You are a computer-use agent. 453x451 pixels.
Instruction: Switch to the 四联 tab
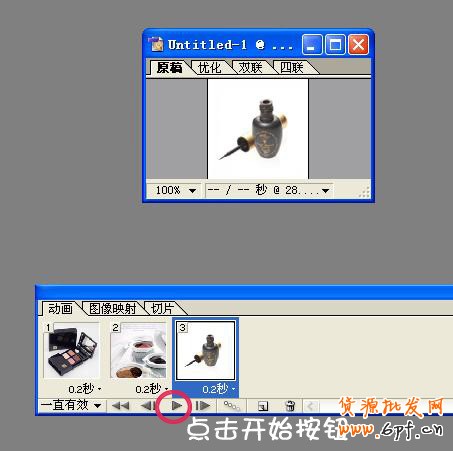point(291,68)
